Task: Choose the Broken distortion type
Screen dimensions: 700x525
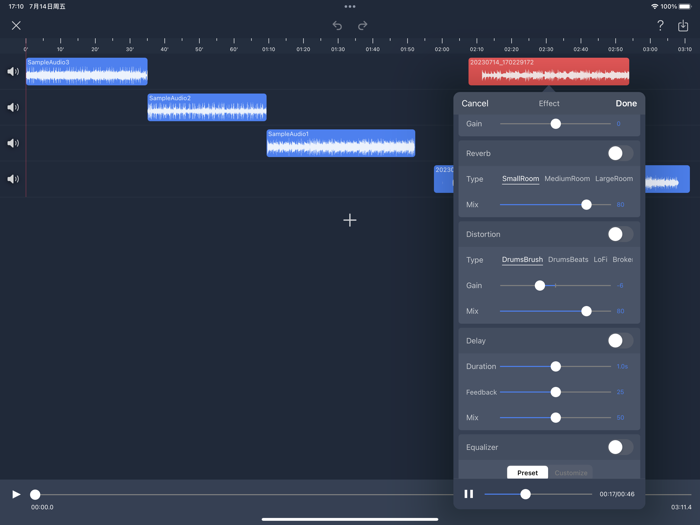Action: pyautogui.click(x=623, y=259)
